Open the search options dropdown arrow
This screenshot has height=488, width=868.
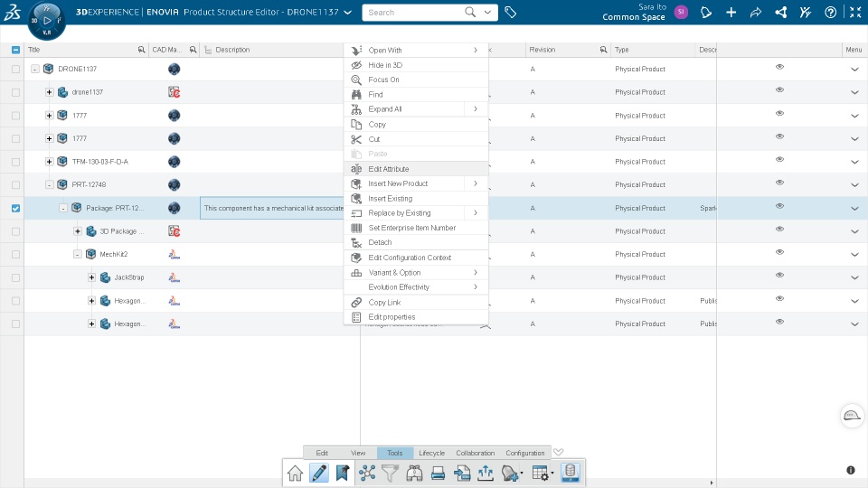pyautogui.click(x=487, y=12)
